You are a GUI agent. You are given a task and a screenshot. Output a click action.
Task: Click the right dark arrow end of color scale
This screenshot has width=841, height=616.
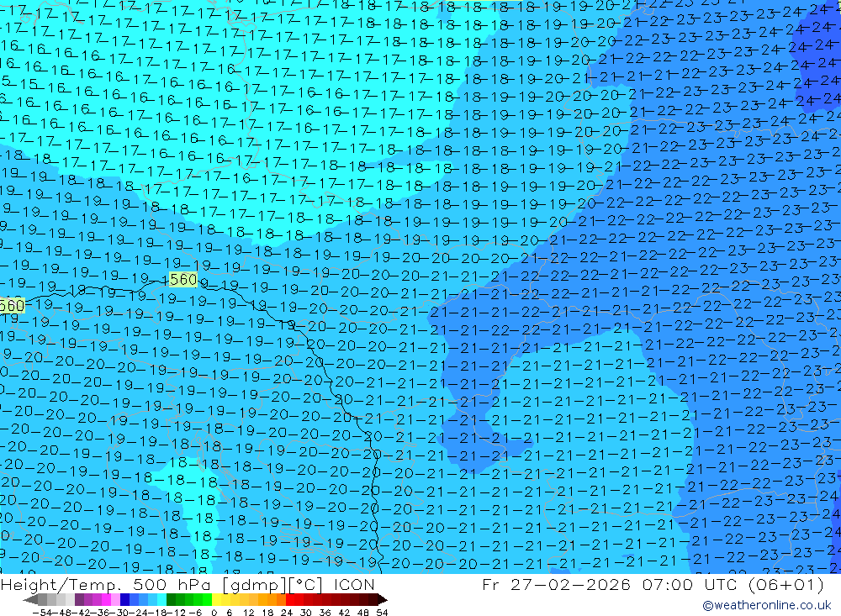point(383,600)
